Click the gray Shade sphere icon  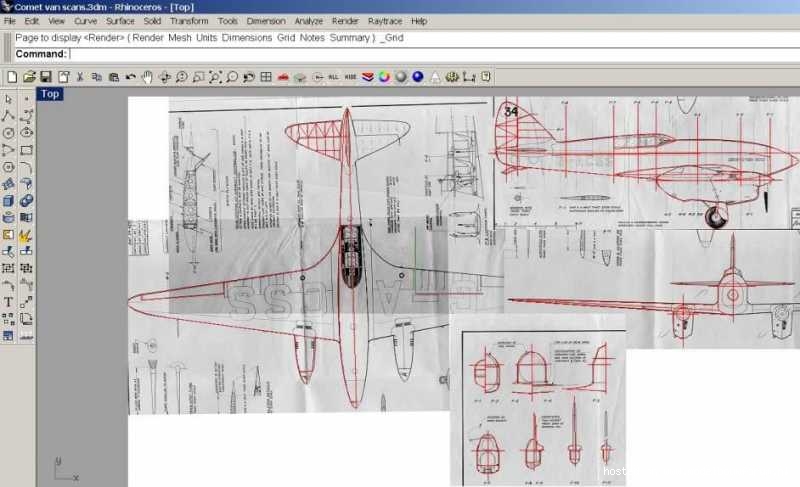401,77
